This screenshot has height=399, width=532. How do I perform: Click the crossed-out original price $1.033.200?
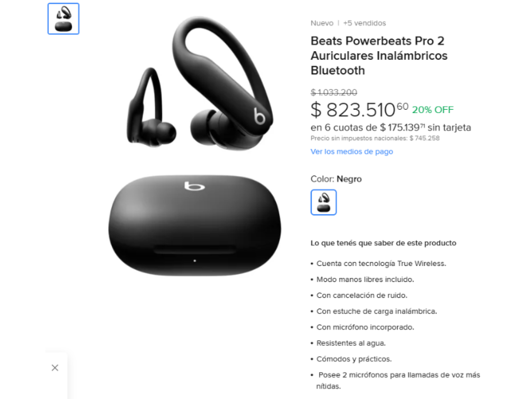pyautogui.click(x=334, y=92)
